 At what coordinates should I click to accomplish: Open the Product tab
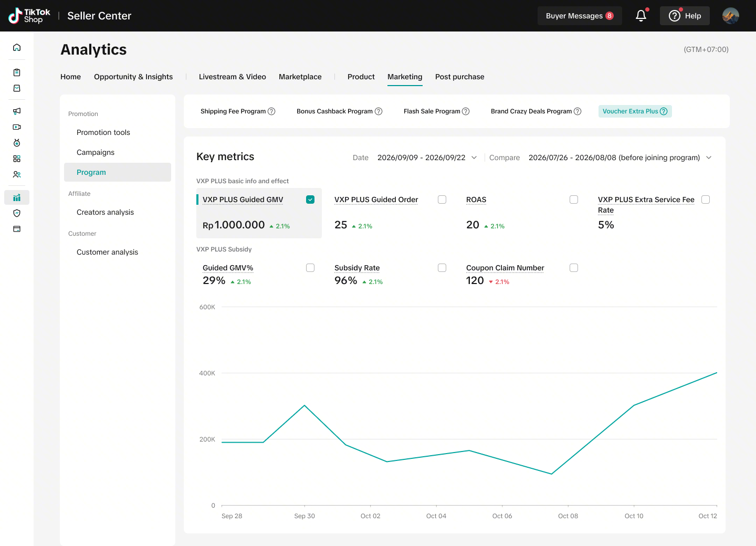[361, 77]
